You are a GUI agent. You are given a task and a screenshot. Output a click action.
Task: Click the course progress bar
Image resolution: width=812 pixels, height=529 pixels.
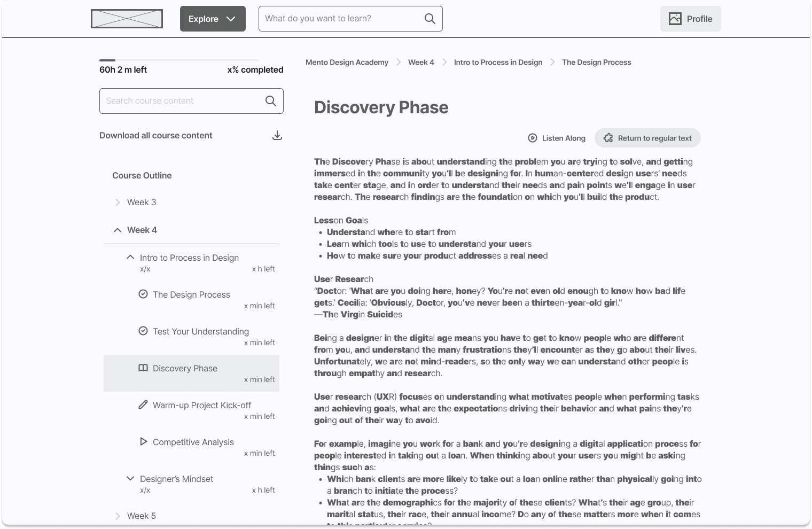point(179,60)
